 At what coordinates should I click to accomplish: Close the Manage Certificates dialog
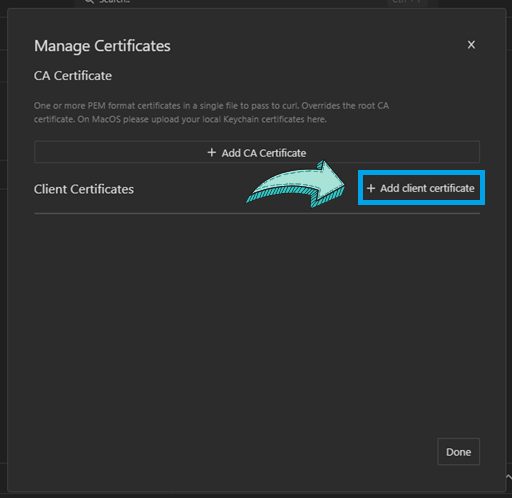471,45
